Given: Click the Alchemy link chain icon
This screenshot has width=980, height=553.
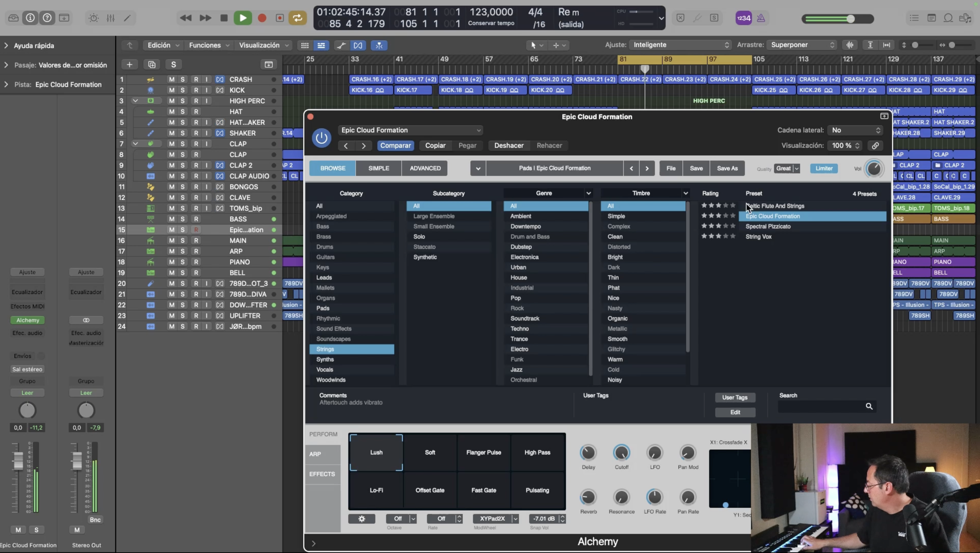Looking at the screenshot, I should (875, 145).
